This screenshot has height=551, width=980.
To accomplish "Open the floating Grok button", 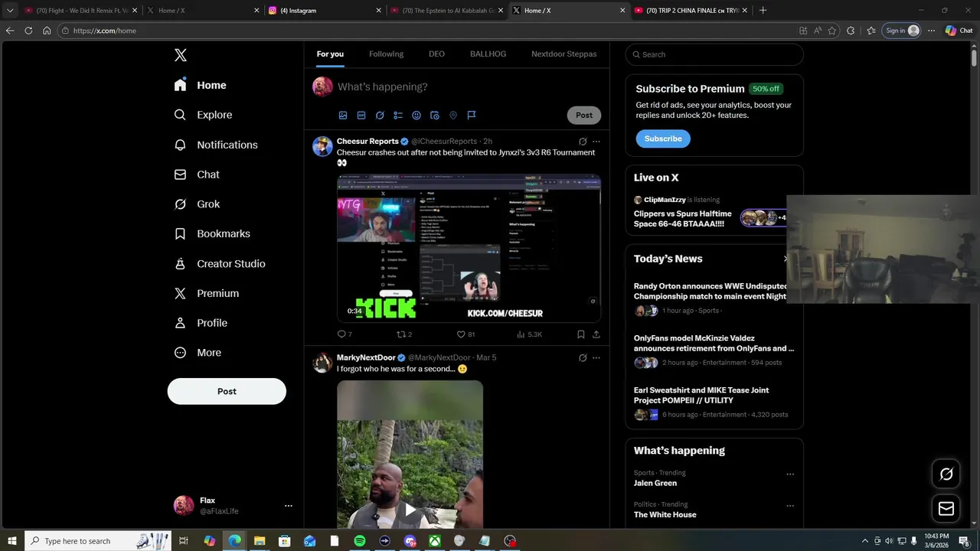I will click(946, 474).
